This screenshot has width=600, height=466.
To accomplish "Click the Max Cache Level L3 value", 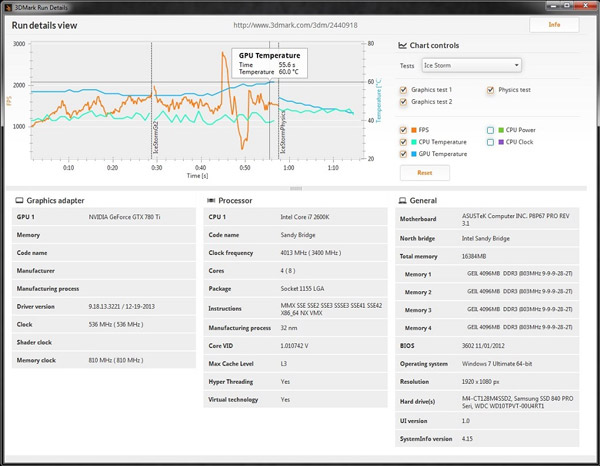I will point(284,364).
